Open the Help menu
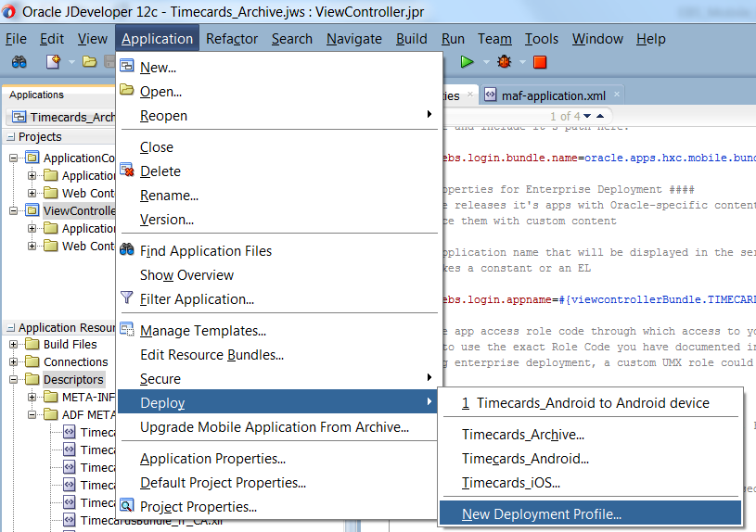This screenshot has width=756, height=532. [651, 39]
